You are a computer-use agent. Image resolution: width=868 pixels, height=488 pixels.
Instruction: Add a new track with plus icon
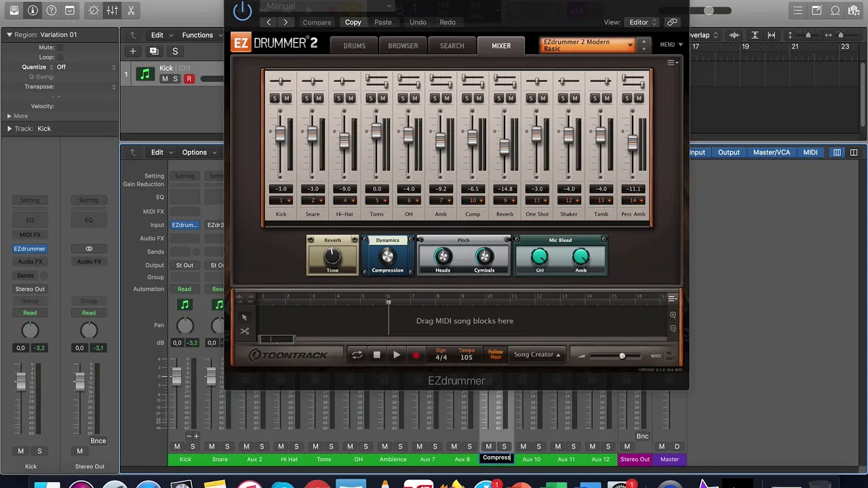pos(133,51)
